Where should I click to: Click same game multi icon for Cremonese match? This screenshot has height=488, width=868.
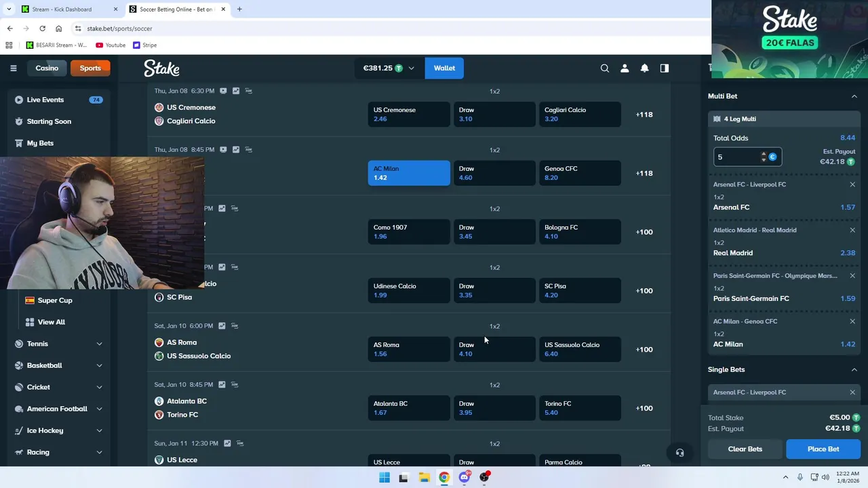pos(249,91)
